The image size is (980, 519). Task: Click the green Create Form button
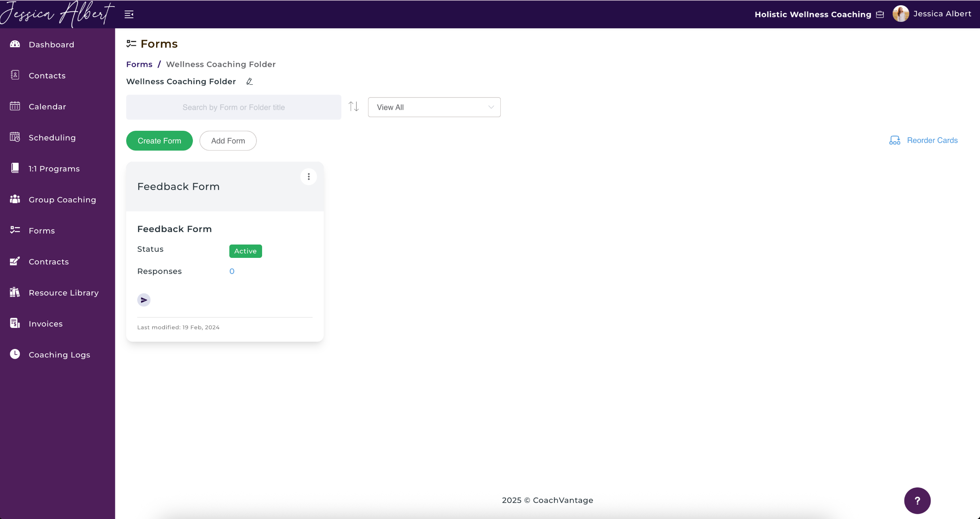pyautogui.click(x=159, y=140)
